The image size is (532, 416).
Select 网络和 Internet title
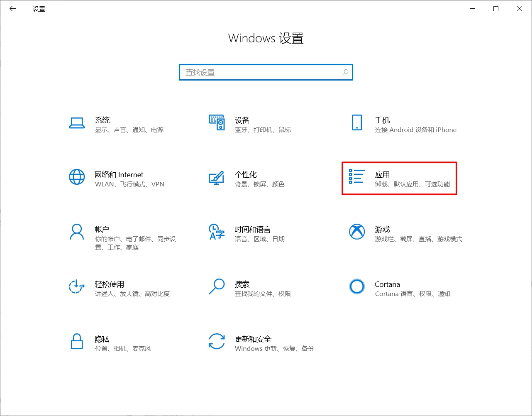pos(119,175)
